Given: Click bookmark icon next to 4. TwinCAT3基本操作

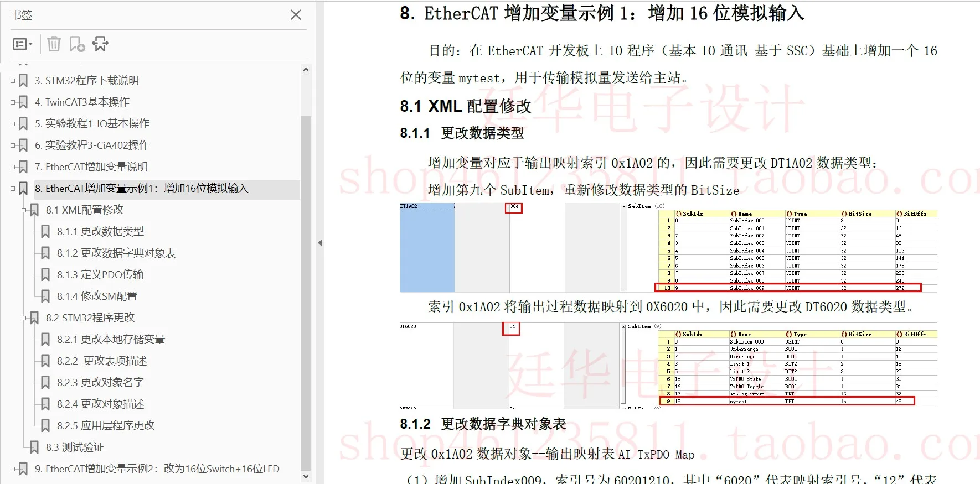Looking at the screenshot, I should (23, 102).
